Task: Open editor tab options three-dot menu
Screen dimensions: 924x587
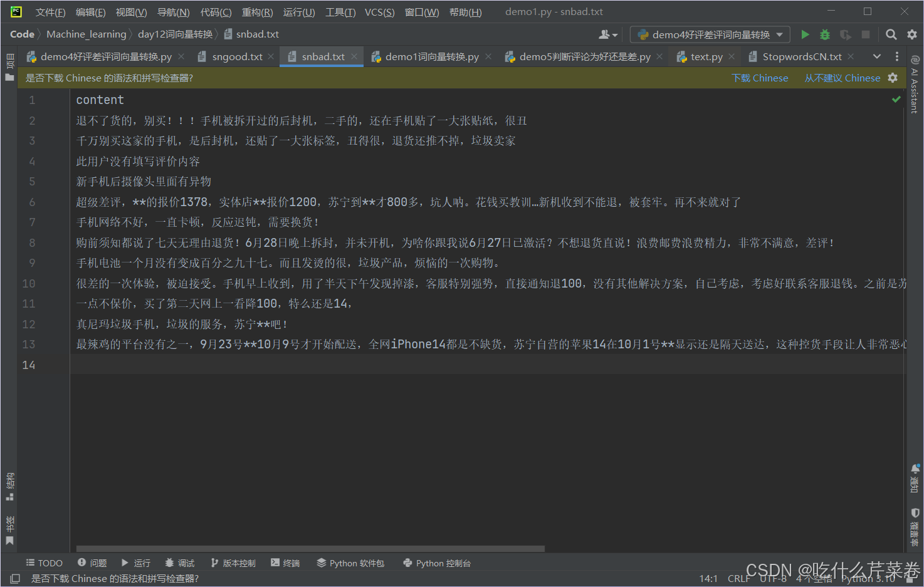Action: (x=897, y=56)
